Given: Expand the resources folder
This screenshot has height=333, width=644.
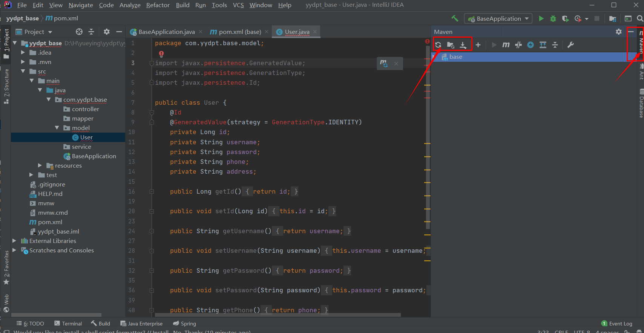Looking at the screenshot, I should click(40, 165).
